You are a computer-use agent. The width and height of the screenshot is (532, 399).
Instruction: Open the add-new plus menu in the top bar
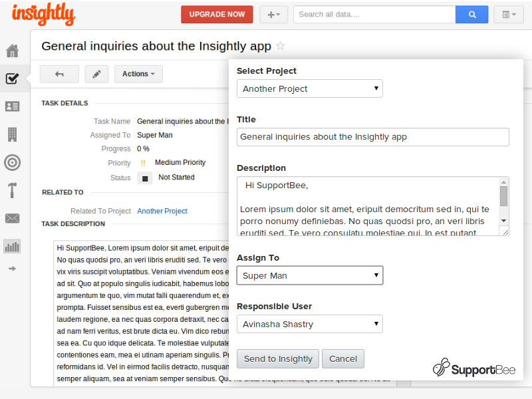(x=273, y=14)
